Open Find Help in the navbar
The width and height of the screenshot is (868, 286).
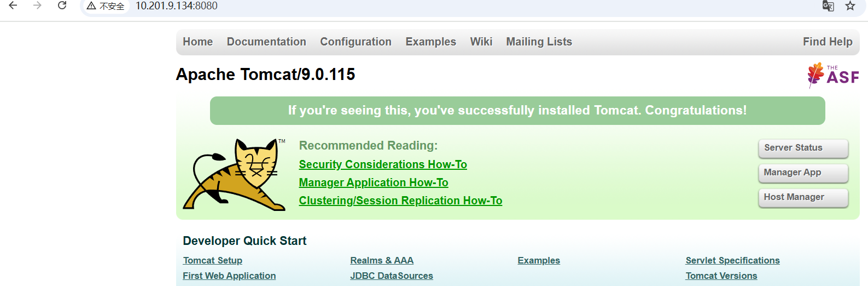(x=827, y=42)
